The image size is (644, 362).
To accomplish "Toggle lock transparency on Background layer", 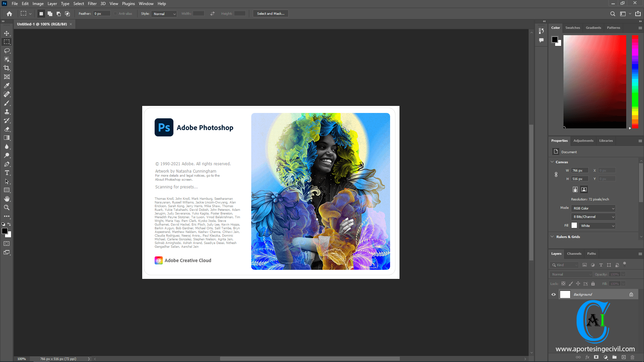I will [563, 284].
